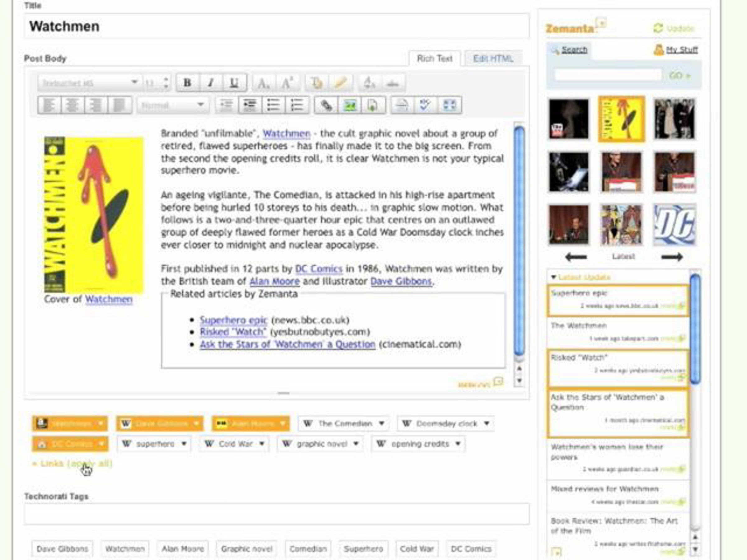The image size is (747, 560).
Task: Click the fullscreen toggle icon in editor toolbar
Action: [x=449, y=105]
